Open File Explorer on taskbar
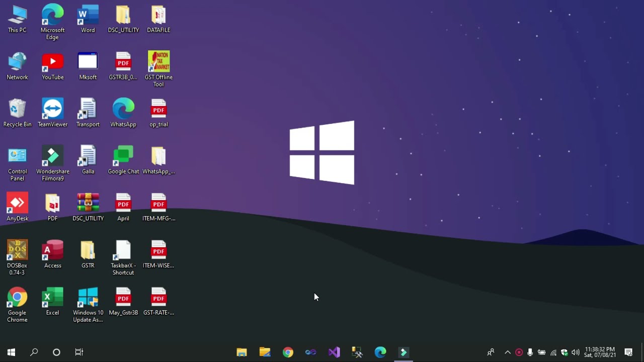Screen dimensions: 644x362 click(x=242, y=352)
